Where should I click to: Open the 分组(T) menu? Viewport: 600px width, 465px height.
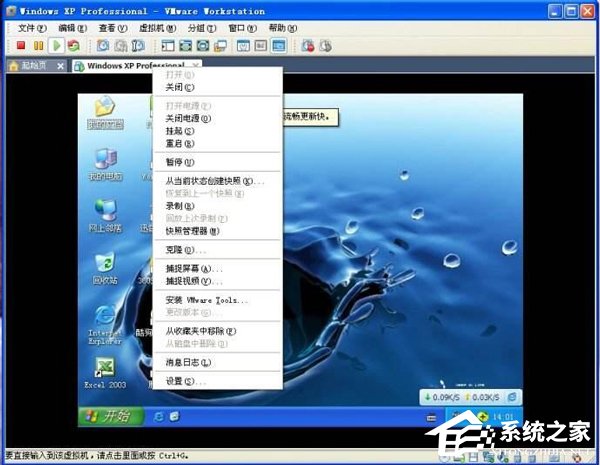click(x=202, y=28)
